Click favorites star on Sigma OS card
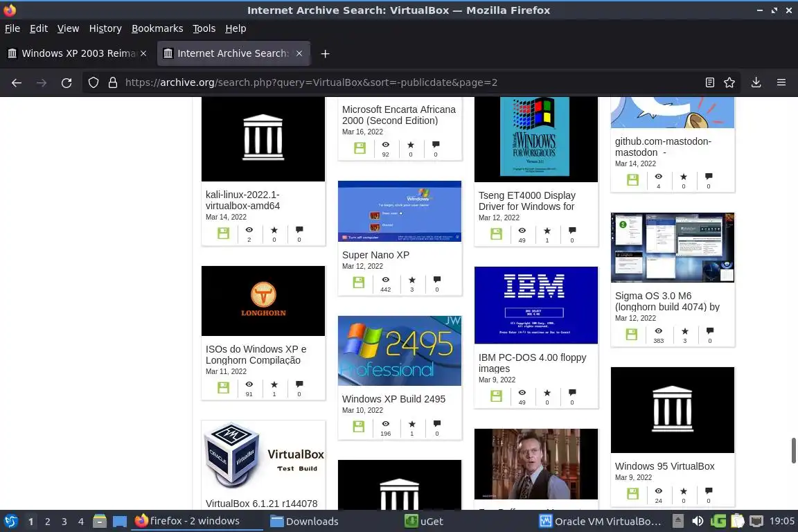Screen dimensions: 798x532 coord(684,331)
